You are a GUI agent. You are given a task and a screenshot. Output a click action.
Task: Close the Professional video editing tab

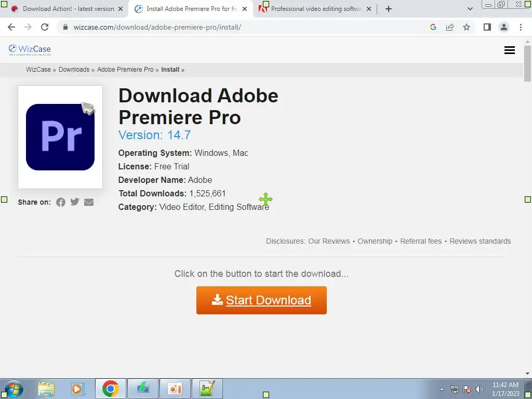coord(369,9)
